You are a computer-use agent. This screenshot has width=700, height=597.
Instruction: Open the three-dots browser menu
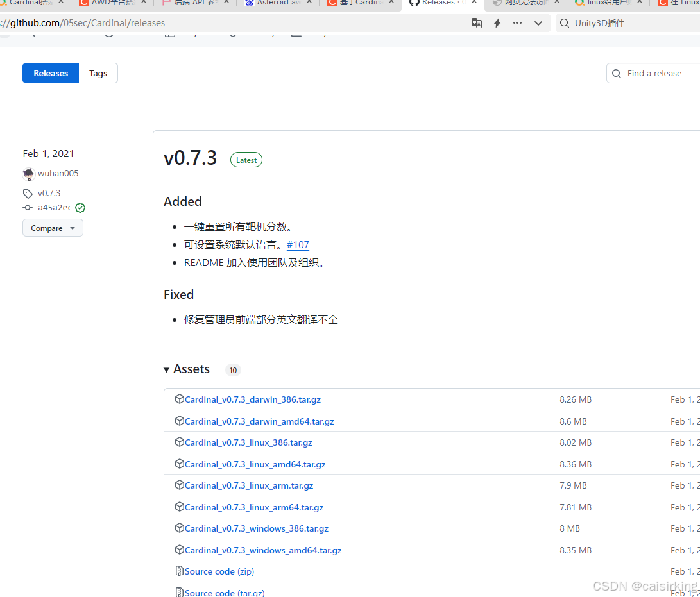517,22
